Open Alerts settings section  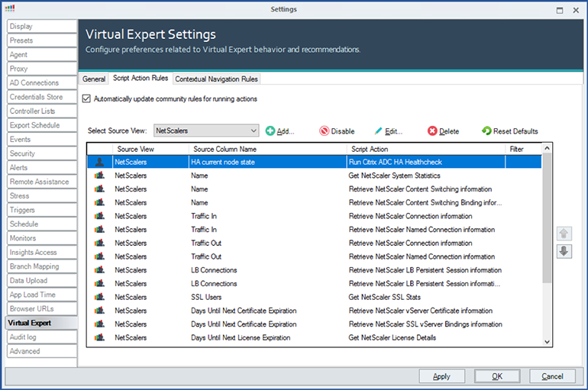(x=42, y=167)
